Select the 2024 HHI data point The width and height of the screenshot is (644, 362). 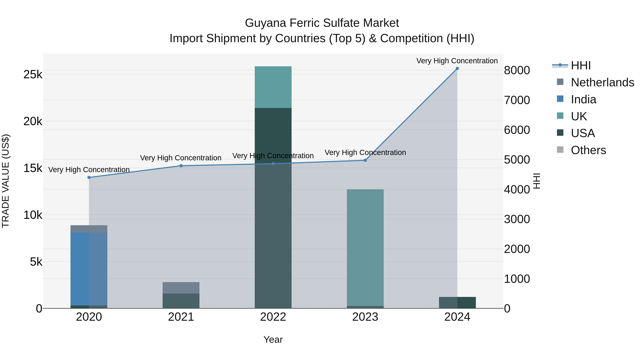coord(457,68)
